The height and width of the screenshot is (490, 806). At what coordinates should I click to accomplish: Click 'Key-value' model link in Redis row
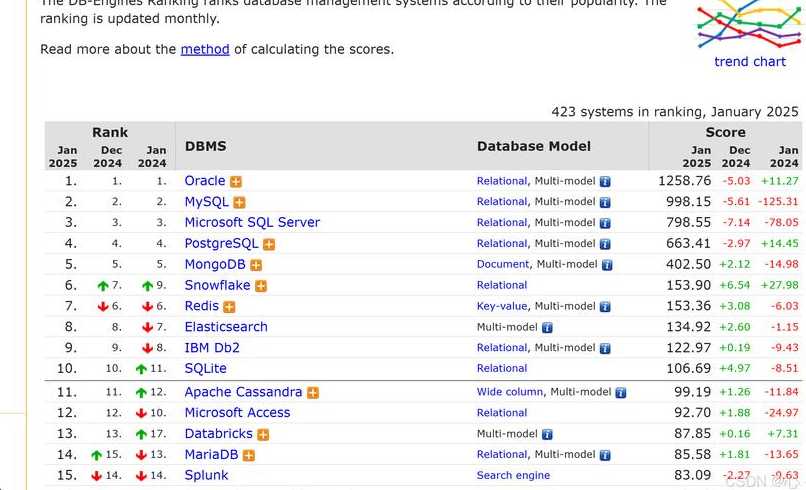click(502, 306)
